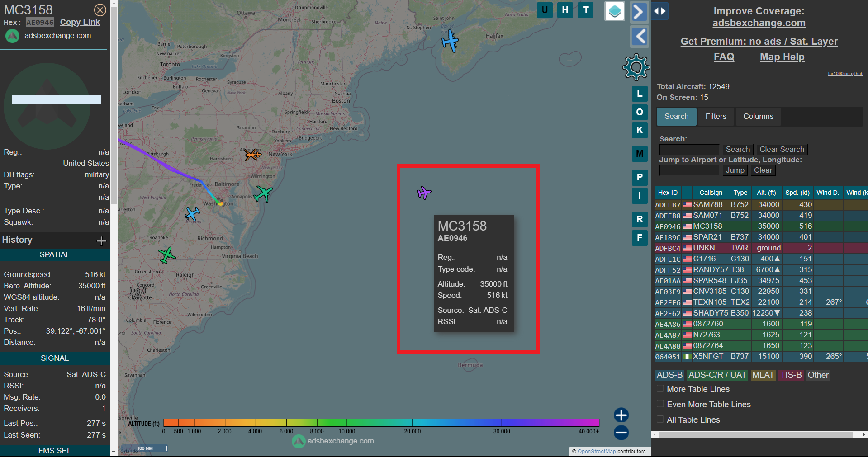The image size is (868, 457).
Task: Close the MC3158 aircraft info panel
Action: [100, 10]
